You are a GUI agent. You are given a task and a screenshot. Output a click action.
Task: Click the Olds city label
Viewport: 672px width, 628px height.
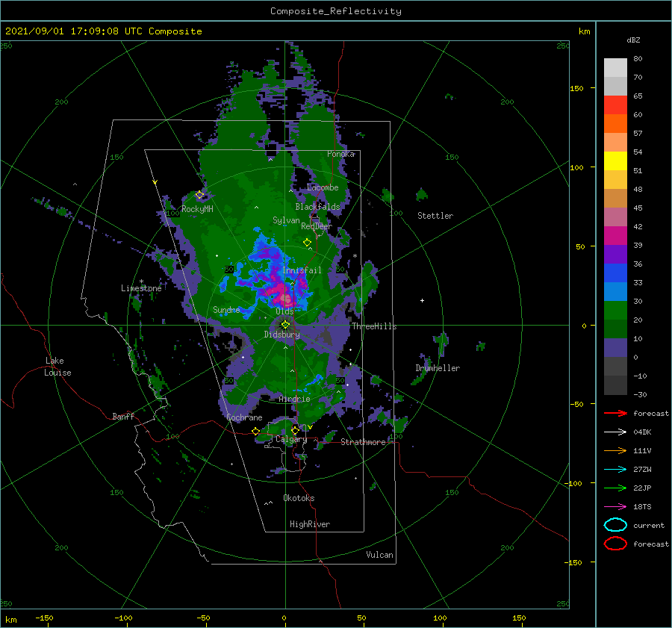click(x=284, y=311)
